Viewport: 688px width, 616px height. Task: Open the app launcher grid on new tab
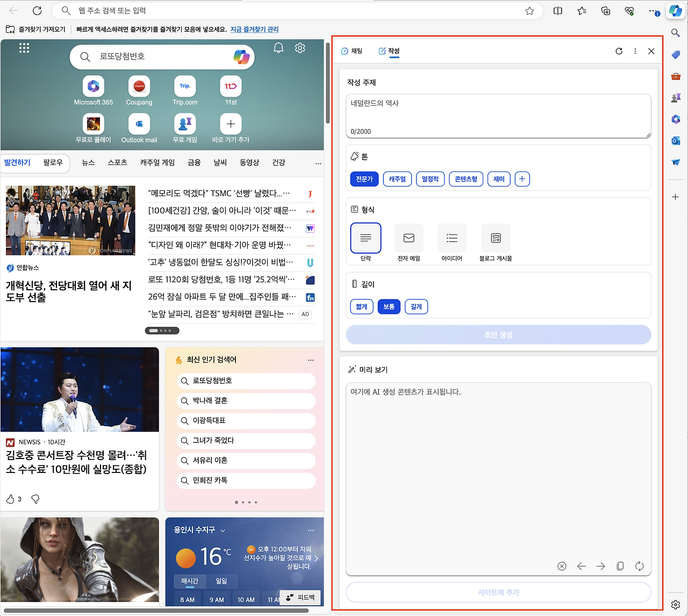click(x=24, y=48)
